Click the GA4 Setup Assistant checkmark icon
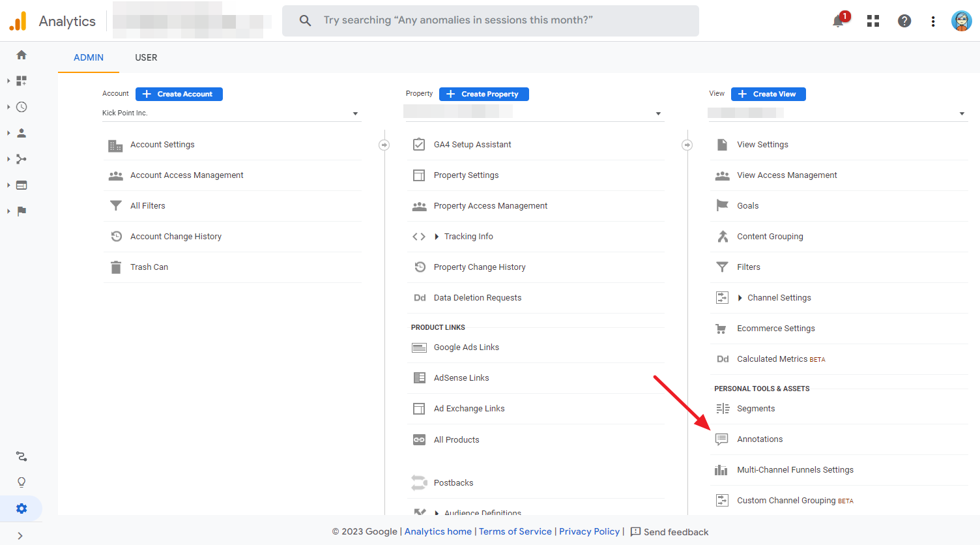The image size is (980, 545). point(419,144)
